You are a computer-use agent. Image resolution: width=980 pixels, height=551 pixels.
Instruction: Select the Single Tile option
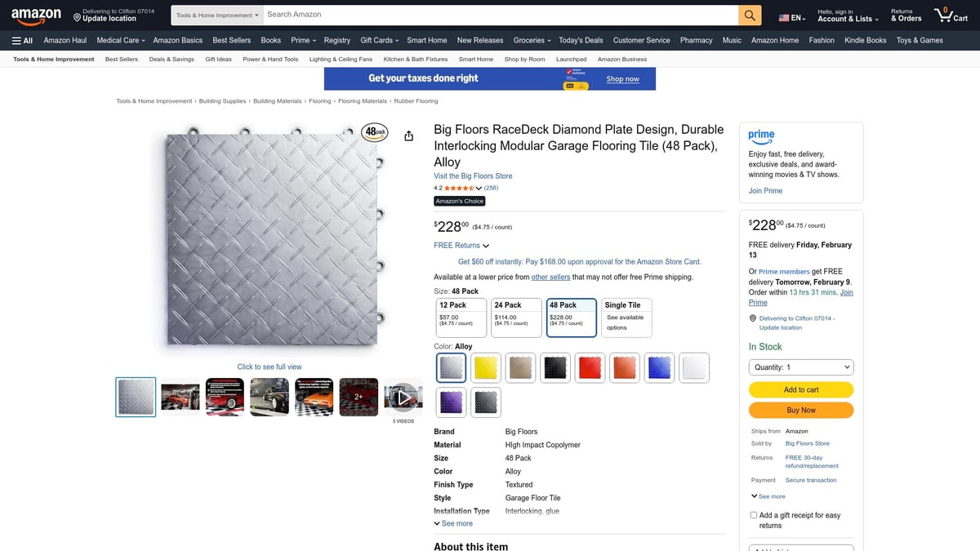(626, 316)
